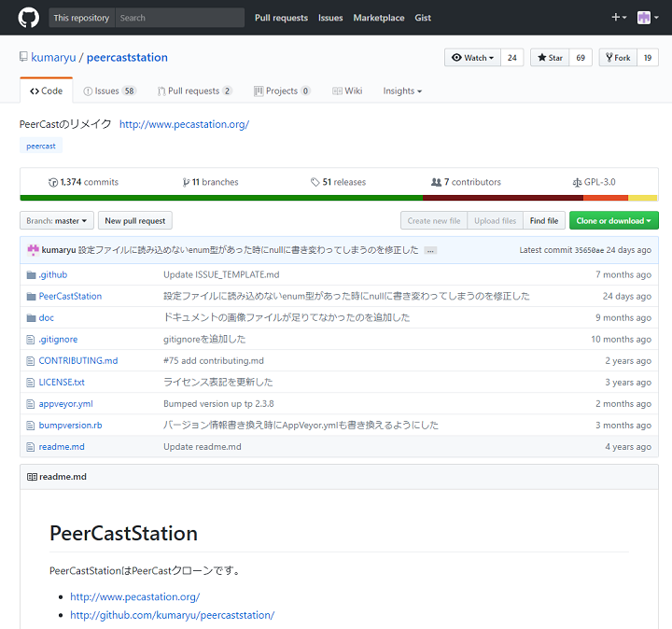The width and height of the screenshot is (672, 629).
Task: Click the New pull request button
Action: (135, 220)
